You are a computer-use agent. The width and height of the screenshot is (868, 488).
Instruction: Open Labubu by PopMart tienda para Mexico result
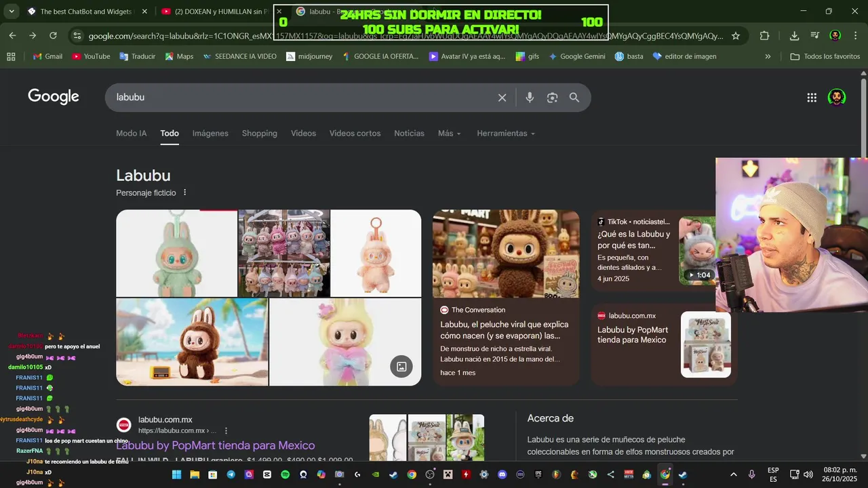click(x=216, y=445)
